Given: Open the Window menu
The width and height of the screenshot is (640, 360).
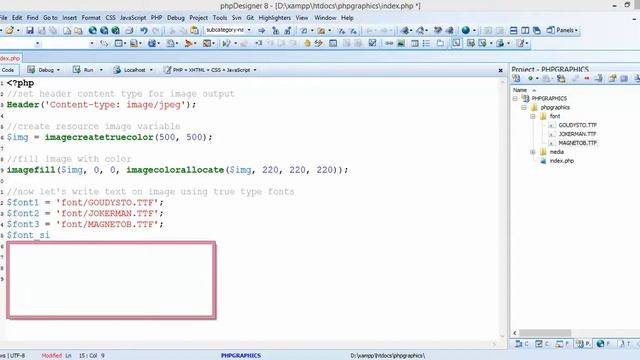Looking at the screenshot, I should pyautogui.click(x=325, y=18).
